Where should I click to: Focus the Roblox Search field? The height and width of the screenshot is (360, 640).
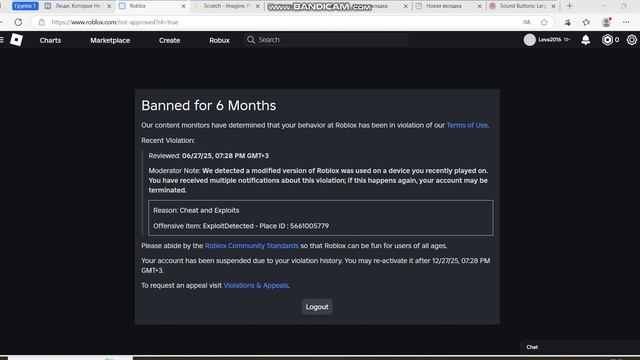[327, 40]
